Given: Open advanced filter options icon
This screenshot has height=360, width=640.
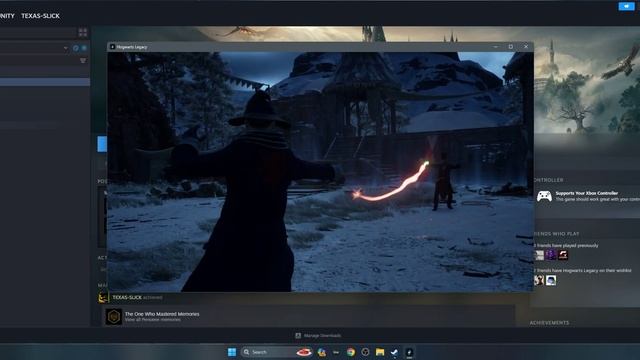Looking at the screenshot, I should click(83, 60).
